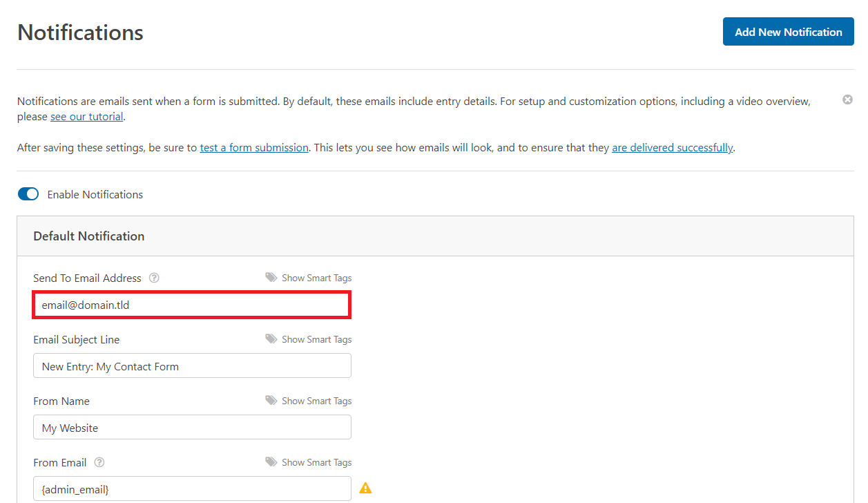868x503 pixels.
Task: Disable the Enable Notifications toggle
Action: click(28, 194)
